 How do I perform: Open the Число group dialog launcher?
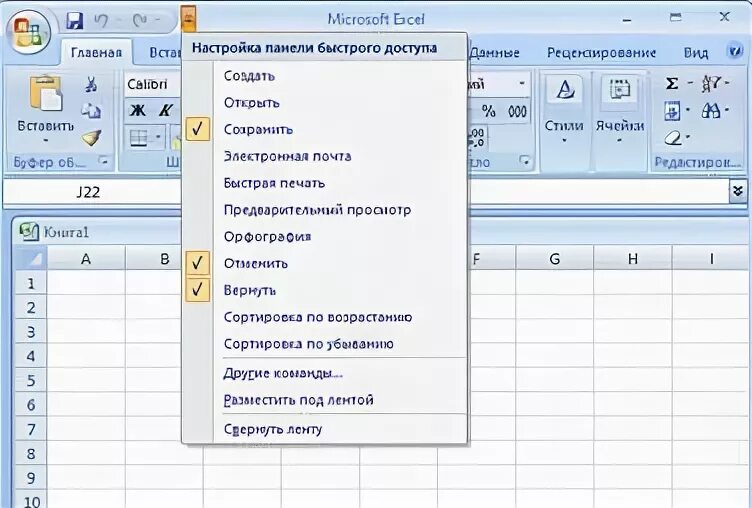click(526, 161)
